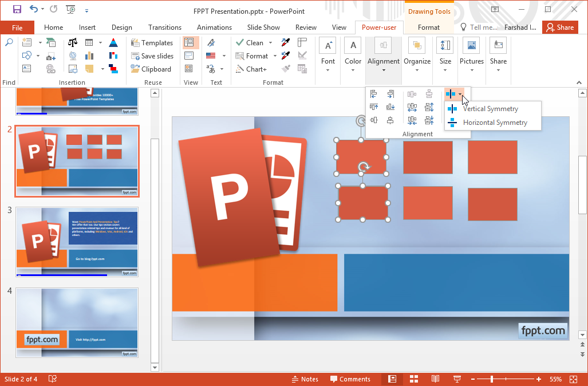
Task: Click the Save icon in Quick Access toolbar
Action: pyautogui.click(x=17, y=10)
